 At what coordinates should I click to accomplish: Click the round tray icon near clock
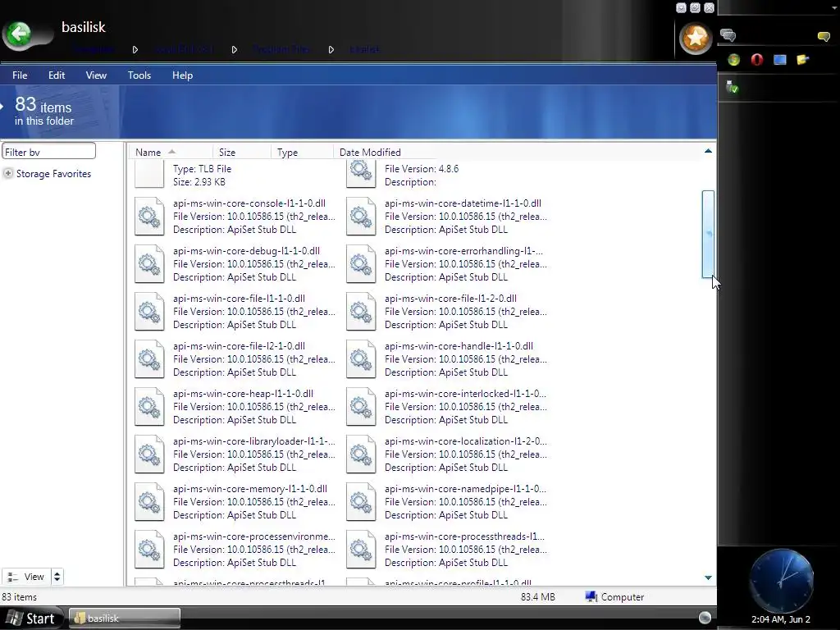(x=705, y=618)
